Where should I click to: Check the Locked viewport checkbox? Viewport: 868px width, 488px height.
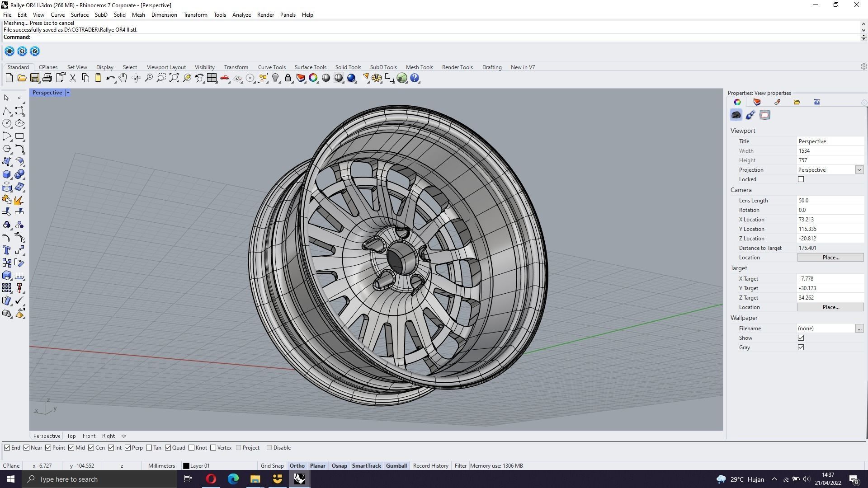[x=801, y=179]
